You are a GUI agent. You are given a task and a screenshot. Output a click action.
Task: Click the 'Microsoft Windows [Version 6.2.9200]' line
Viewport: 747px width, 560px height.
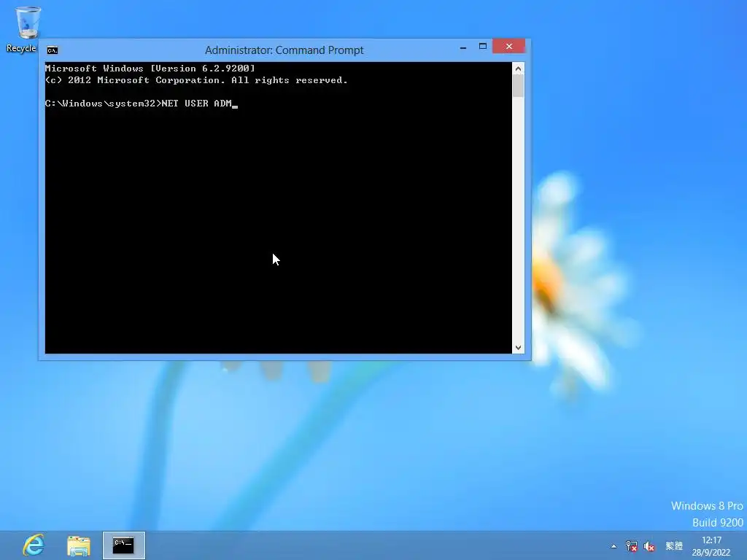click(150, 68)
